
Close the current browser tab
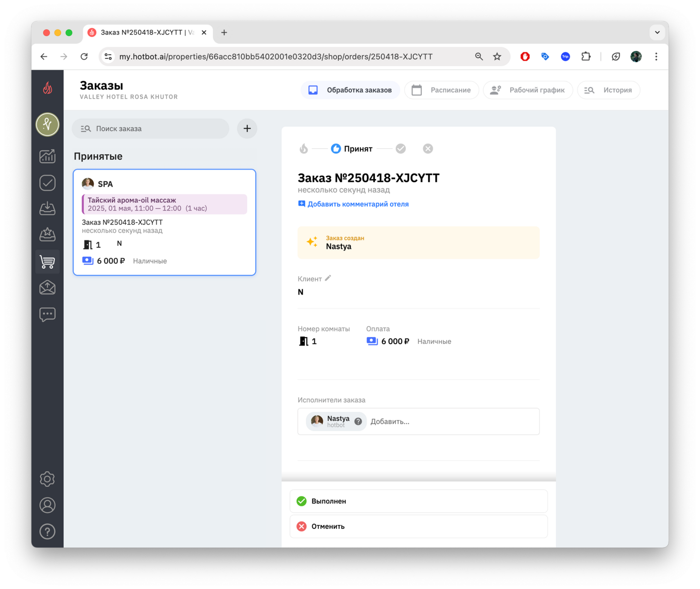(x=204, y=33)
